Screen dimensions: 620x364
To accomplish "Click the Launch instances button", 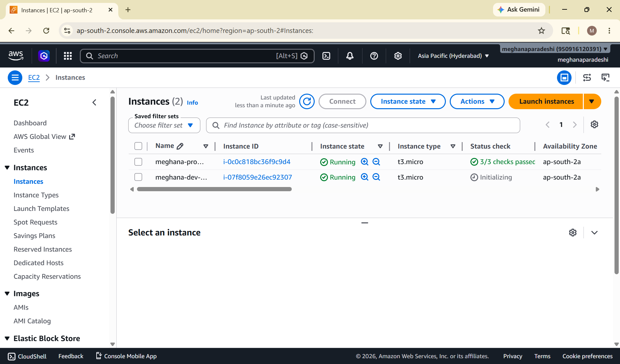I will tap(546, 101).
